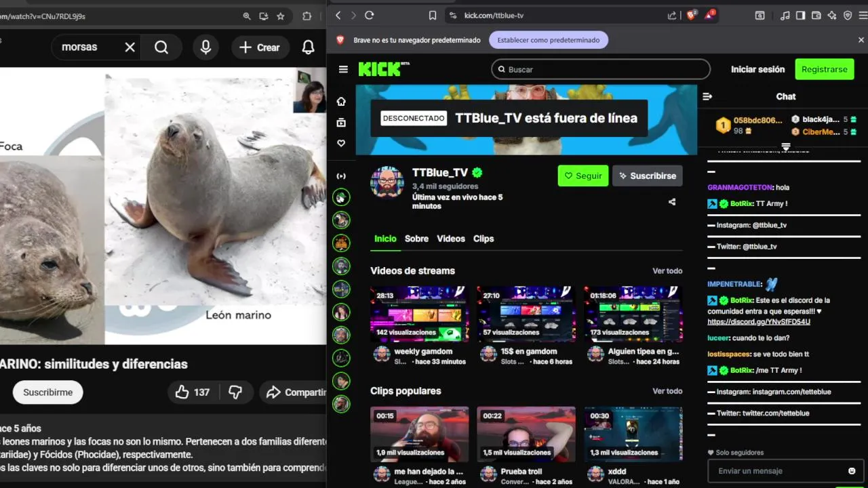This screenshot has width=868, height=488.
Task: Clear the YouTube search box with X
Action: pyautogui.click(x=130, y=47)
